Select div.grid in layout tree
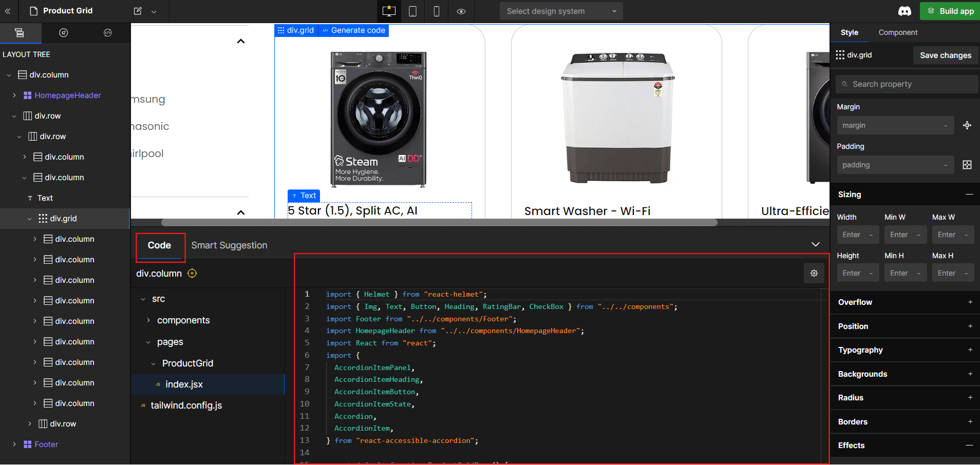The image size is (980, 465). point(63,219)
